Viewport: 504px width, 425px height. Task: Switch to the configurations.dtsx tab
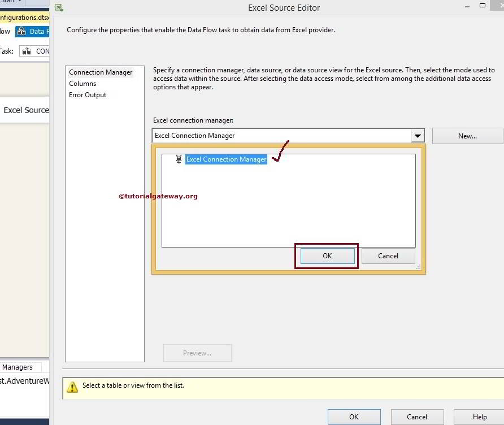[x=24, y=18]
